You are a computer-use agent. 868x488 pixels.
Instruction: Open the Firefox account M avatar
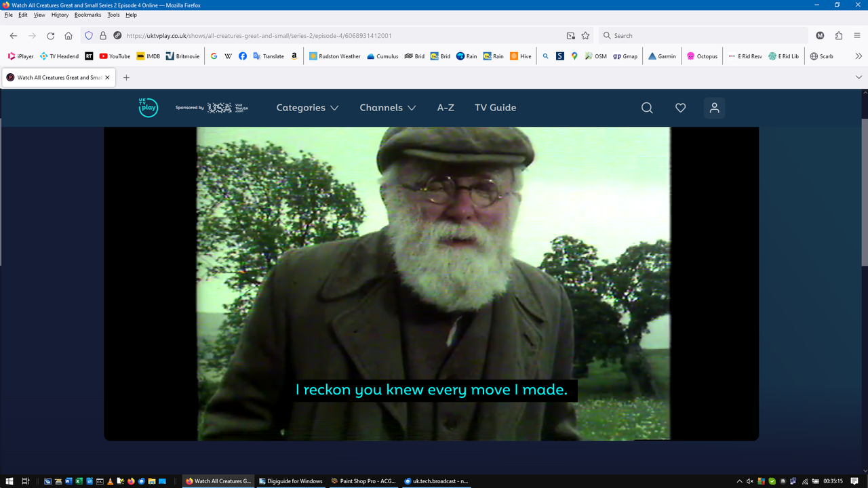pyautogui.click(x=820, y=36)
